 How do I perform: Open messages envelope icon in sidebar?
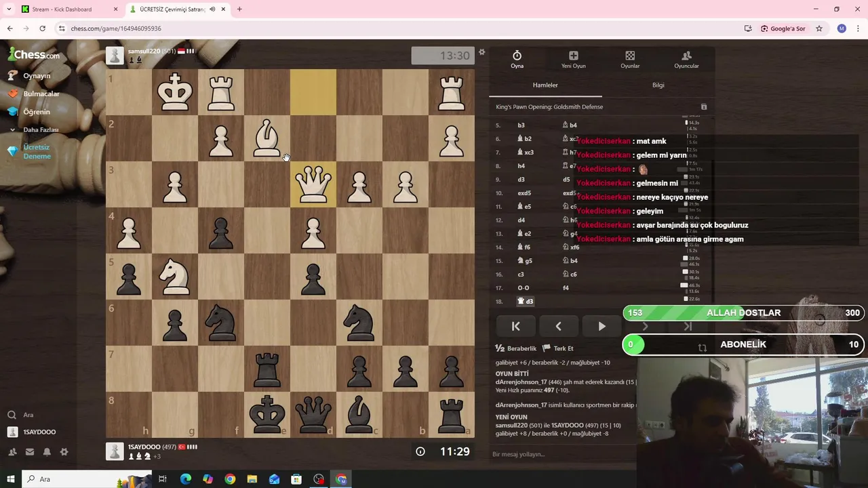click(x=30, y=452)
